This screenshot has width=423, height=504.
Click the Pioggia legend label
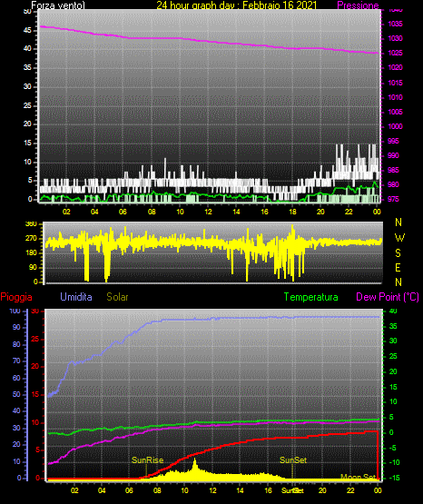(x=16, y=297)
